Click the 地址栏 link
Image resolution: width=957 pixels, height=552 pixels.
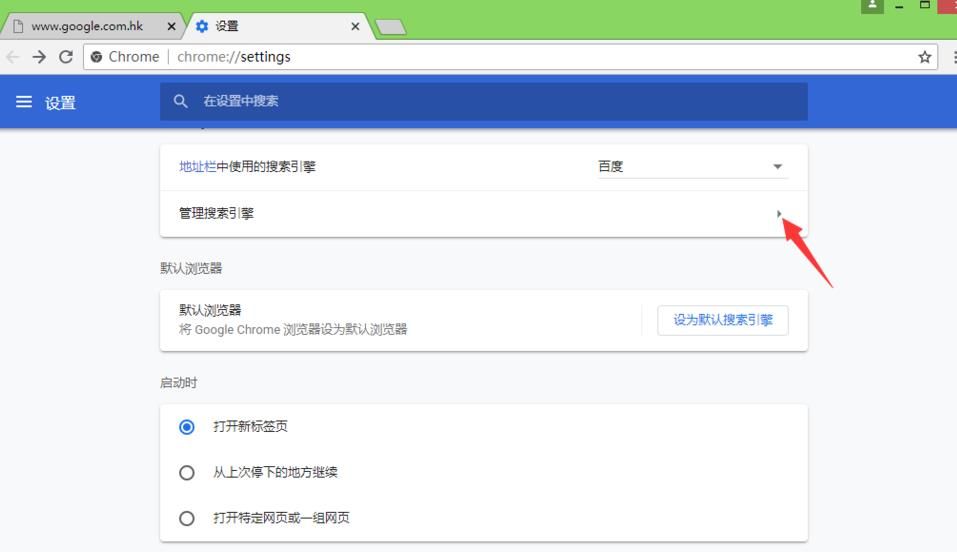(x=198, y=167)
